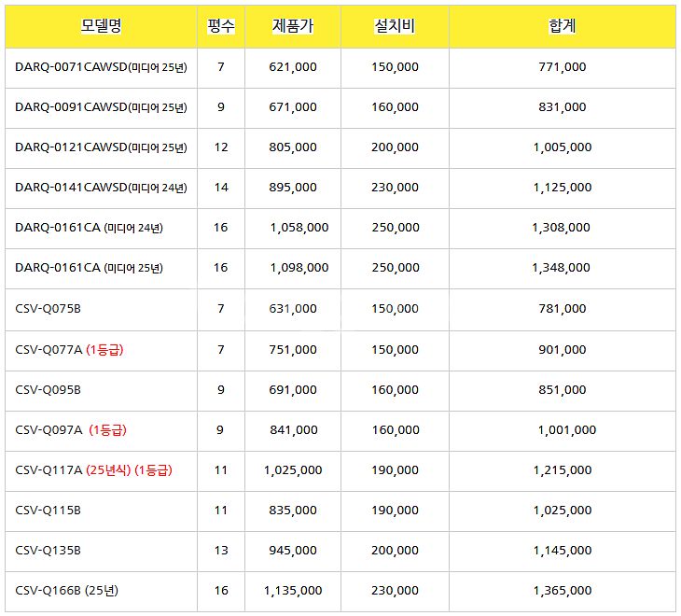
Task: Select model DARQ-0161CA (미디어 25년)
Action: coord(89,268)
